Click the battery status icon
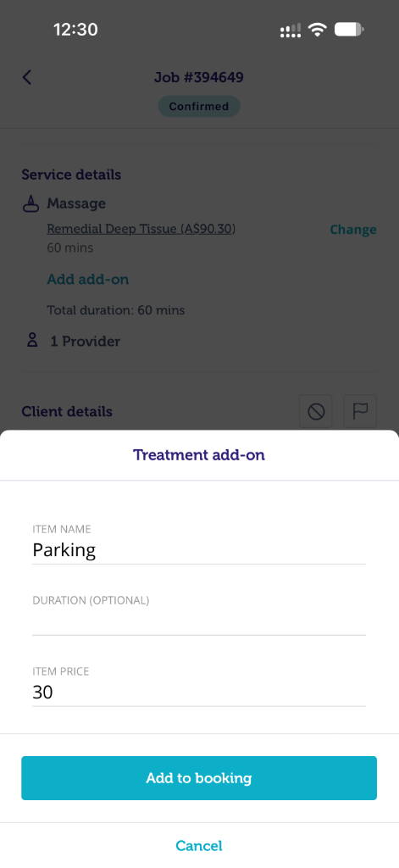The height and width of the screenshot is (868, 399). click(349, 30)
